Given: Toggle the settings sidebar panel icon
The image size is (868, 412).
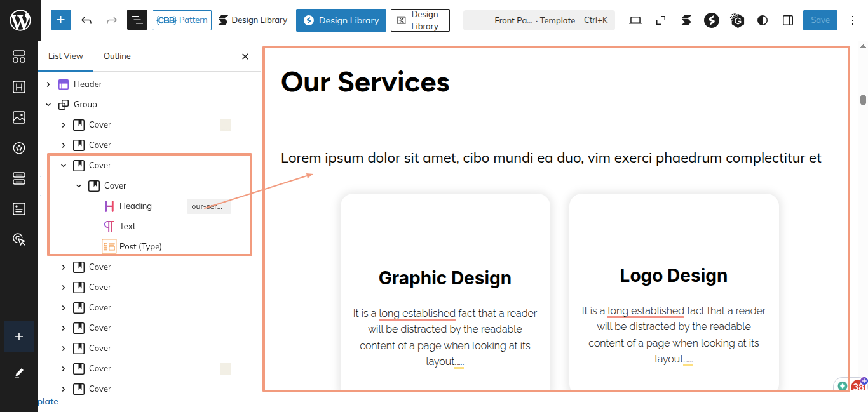Looking at the screenshot, I should (x=788, y=20).
